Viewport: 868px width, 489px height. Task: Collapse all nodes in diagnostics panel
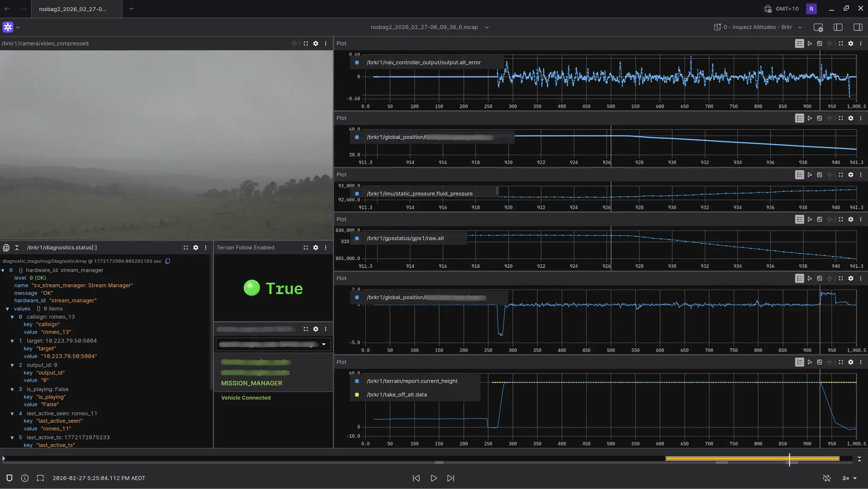pyautogui.click(x=17, y=247)
